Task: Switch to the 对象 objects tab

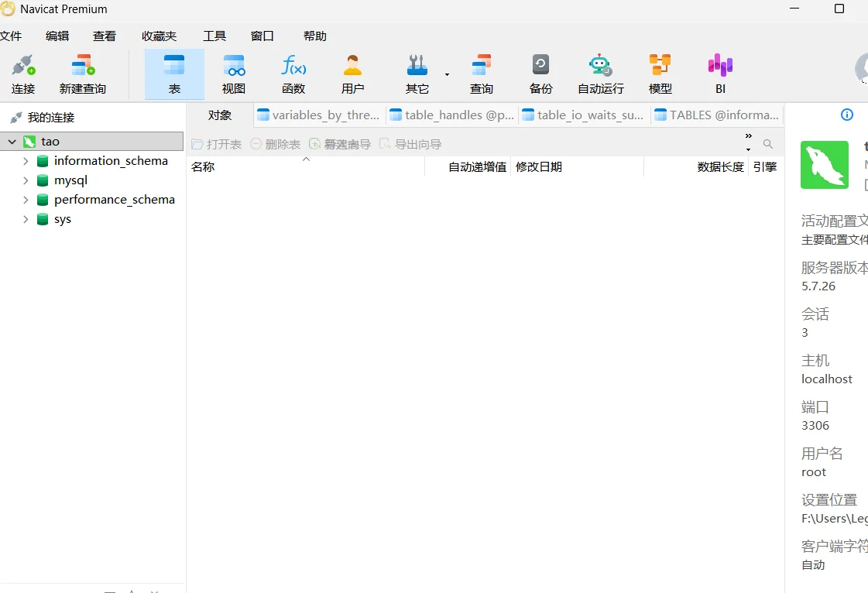Action: pos(220,115)
